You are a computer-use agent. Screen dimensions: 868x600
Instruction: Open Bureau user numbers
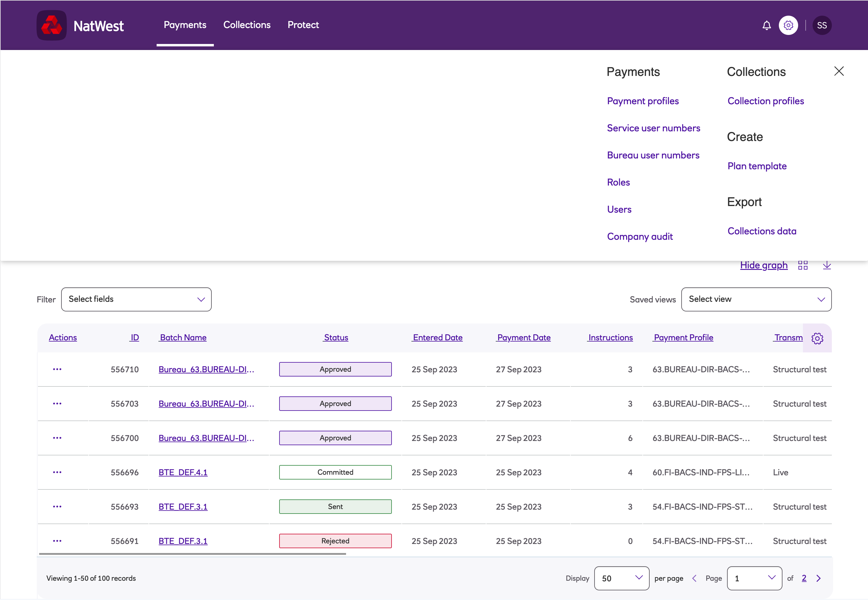[653, 155]
